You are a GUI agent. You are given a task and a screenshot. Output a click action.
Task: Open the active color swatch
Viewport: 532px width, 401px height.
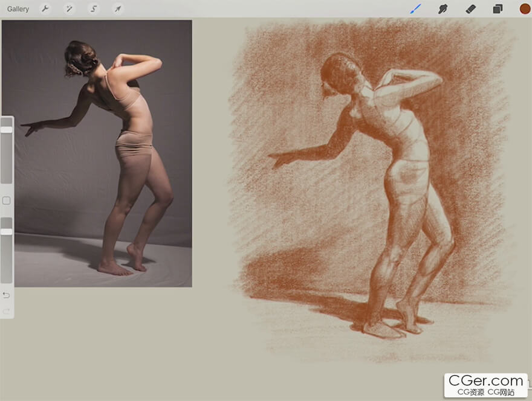(524, 9)
